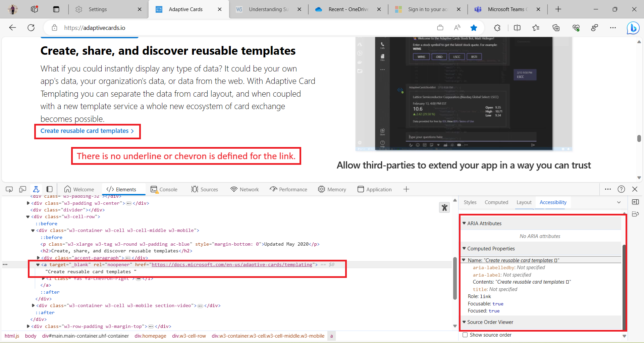Screen dimensions: 644x343
Task: Switch to Recent - OneDrive browser tab
Action: point(348,9)
